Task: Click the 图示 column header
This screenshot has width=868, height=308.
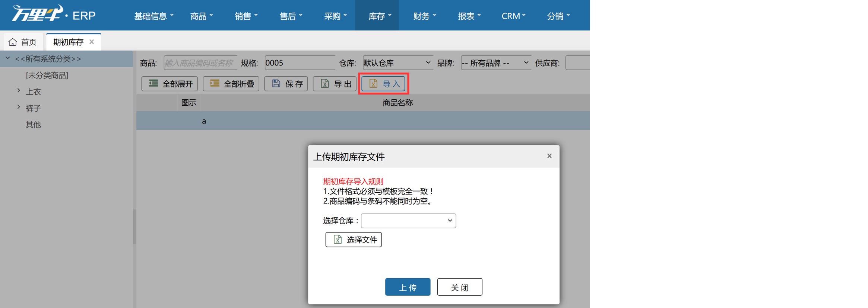Action: [189, 103]
